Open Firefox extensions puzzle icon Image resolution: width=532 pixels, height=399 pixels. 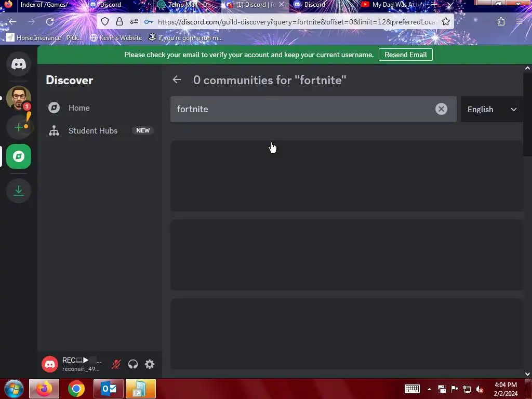(501, 22)
